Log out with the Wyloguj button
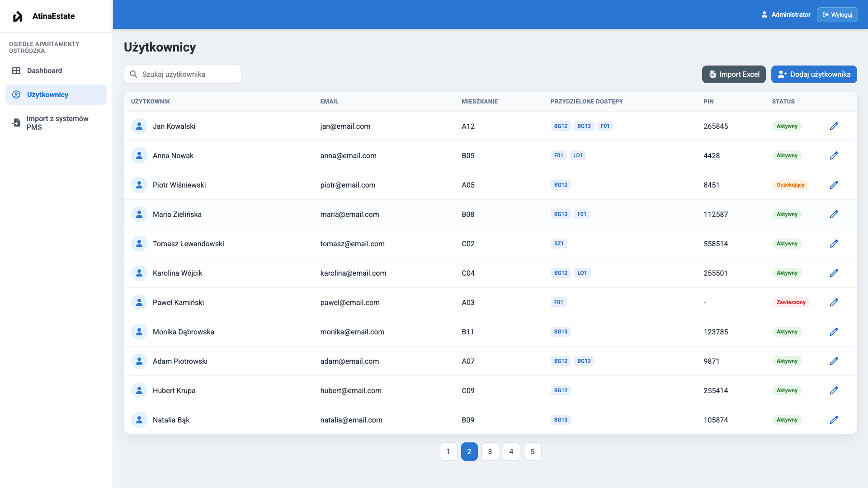 pos(837,14)
